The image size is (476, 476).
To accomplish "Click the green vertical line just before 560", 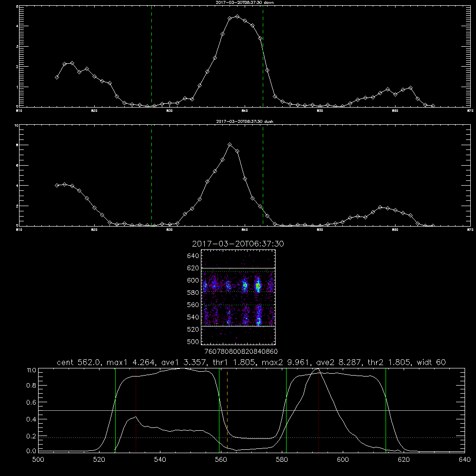I will (x=219, y=410).
